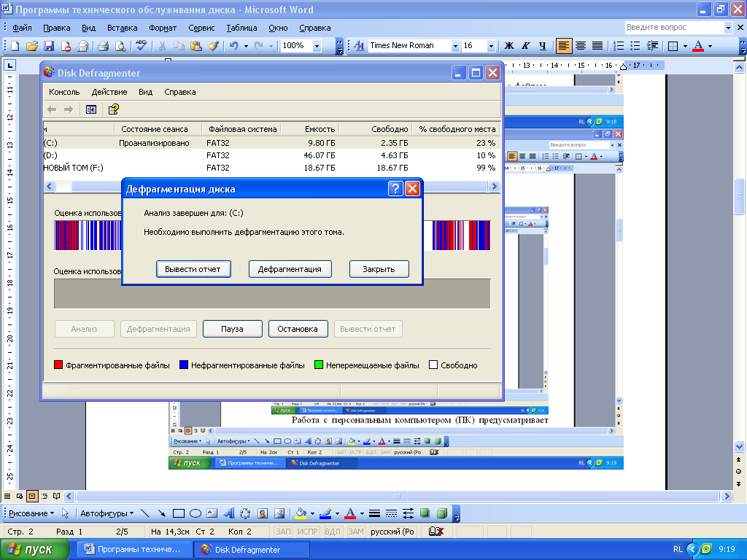Click the Пауза button

pyautogui.click(x=233, y=329)
